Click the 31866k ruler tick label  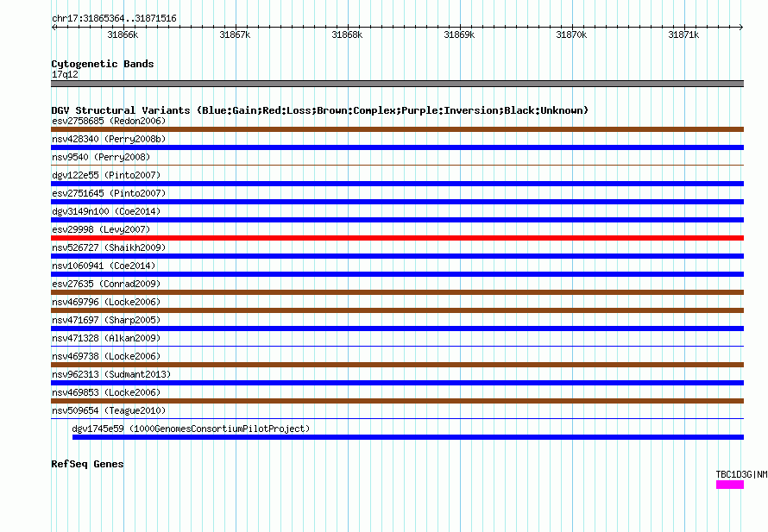pos(123,34)
